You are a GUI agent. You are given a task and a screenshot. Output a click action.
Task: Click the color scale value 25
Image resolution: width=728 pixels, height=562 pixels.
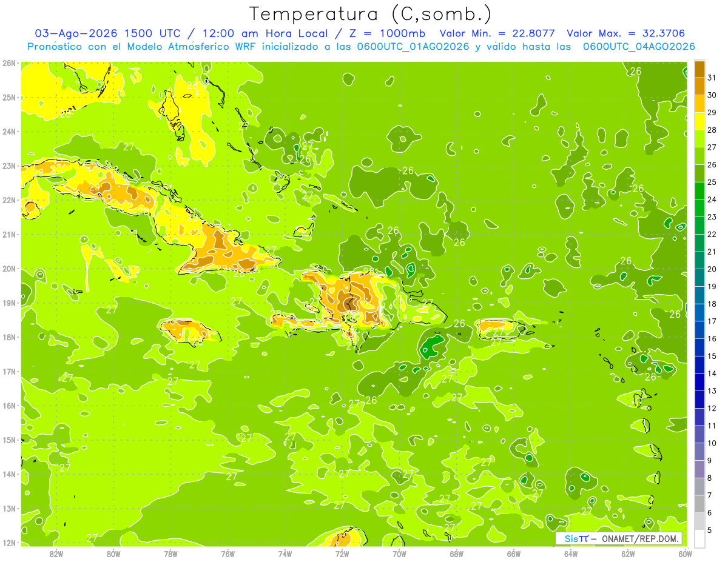[712, 182]
